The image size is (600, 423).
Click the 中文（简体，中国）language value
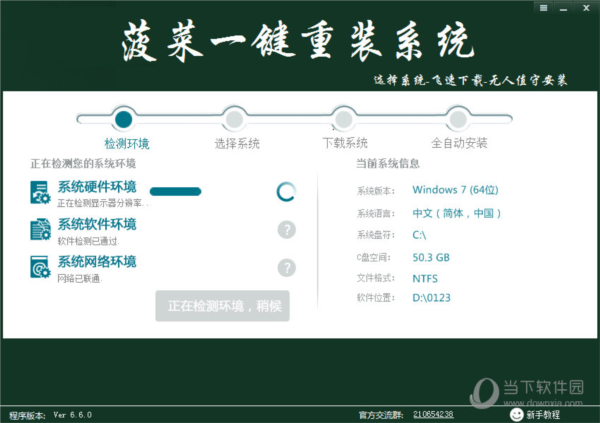[457, 213]
